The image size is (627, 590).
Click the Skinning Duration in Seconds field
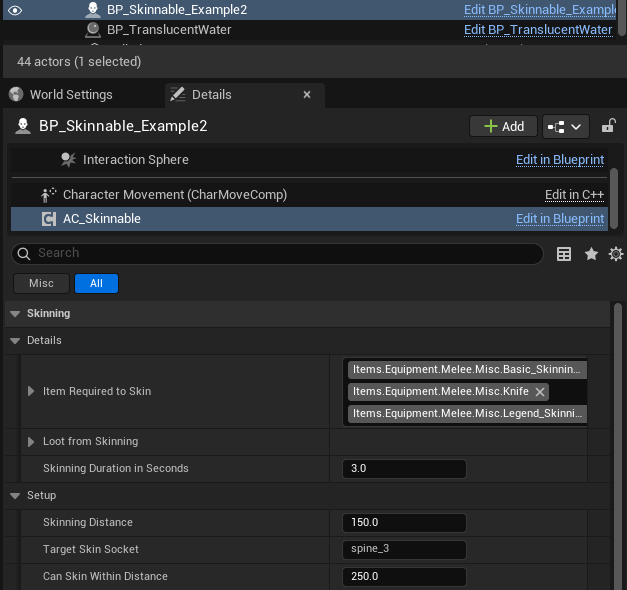pyautogui.click(x=404, y=469)
